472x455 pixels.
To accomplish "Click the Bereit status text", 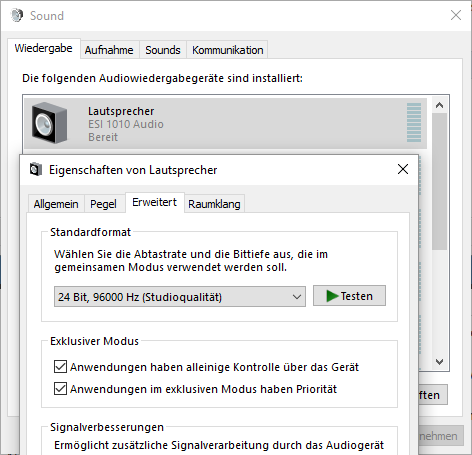I will coord(103,137).
